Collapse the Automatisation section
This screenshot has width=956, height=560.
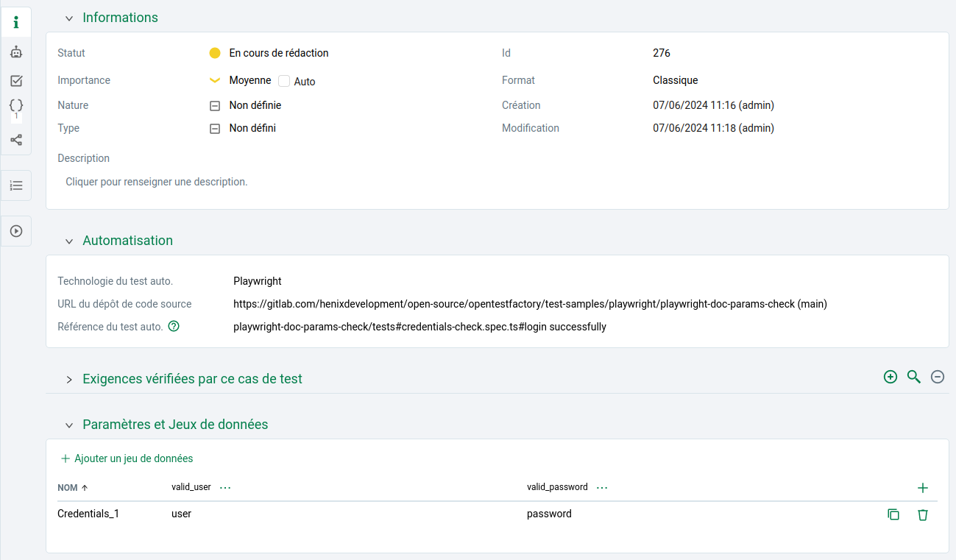pos(69,241)
